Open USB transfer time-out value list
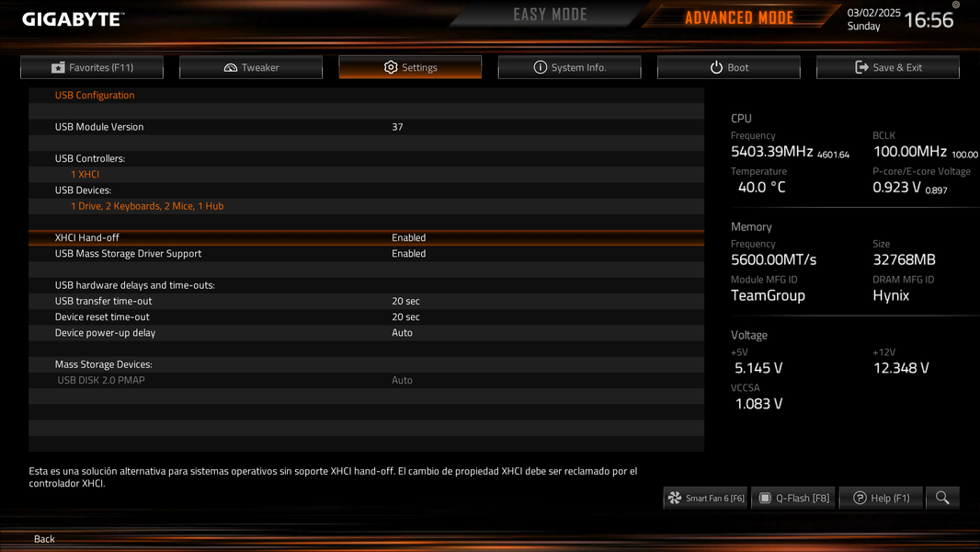 [x=405, y=301]
